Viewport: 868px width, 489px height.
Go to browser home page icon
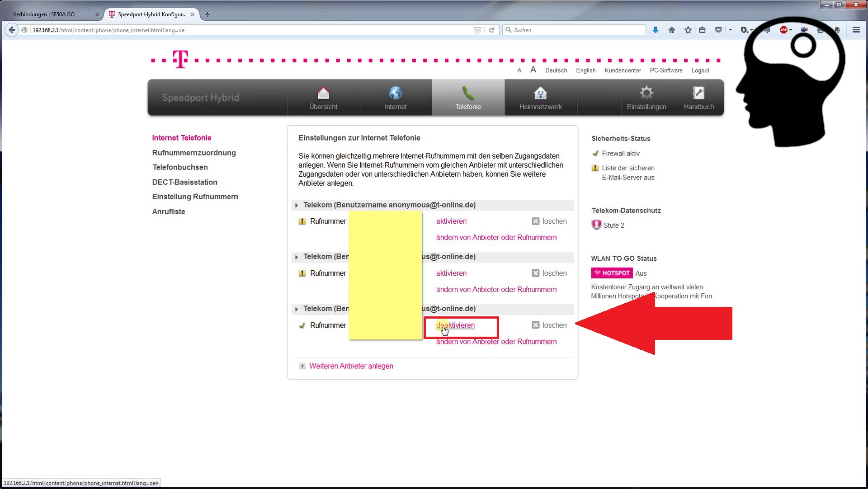[x=672, y=30]
